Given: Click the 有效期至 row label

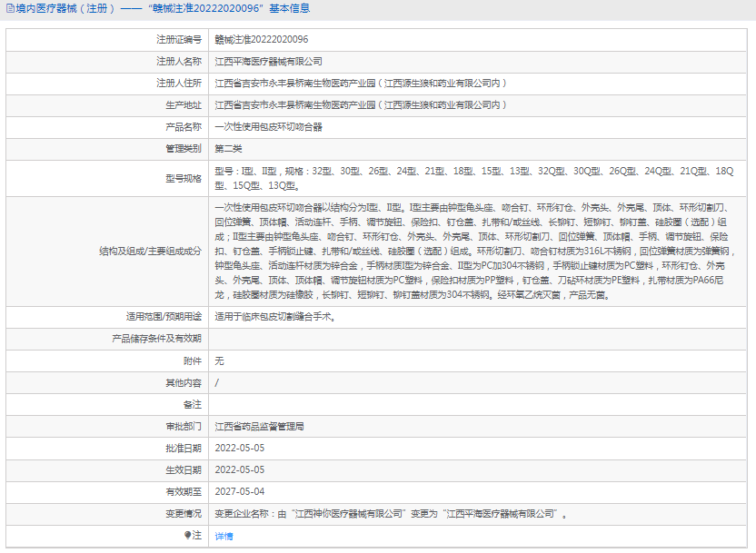Looking at the screenshot, I should 184,492.
